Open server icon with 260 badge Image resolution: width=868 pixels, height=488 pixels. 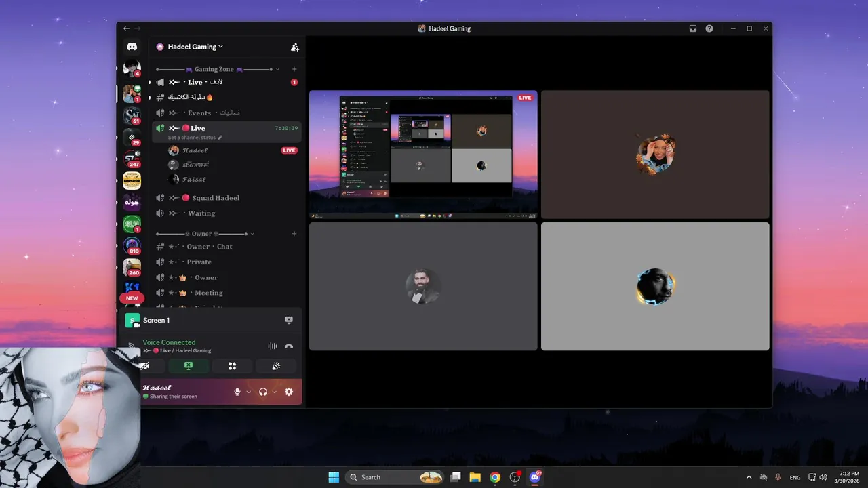[x=132, y=268]
